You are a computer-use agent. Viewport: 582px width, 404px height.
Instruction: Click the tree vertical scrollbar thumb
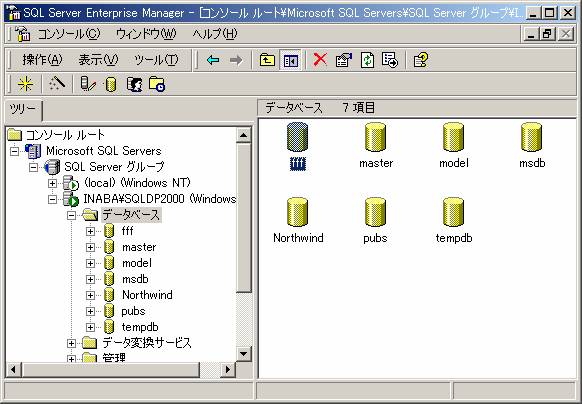pos(243,217)
